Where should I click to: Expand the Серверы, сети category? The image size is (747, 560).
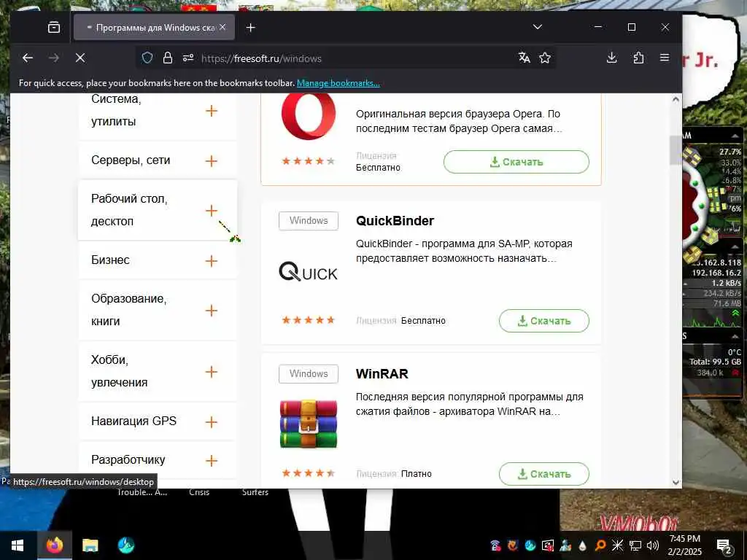click(x=211, y=161)
